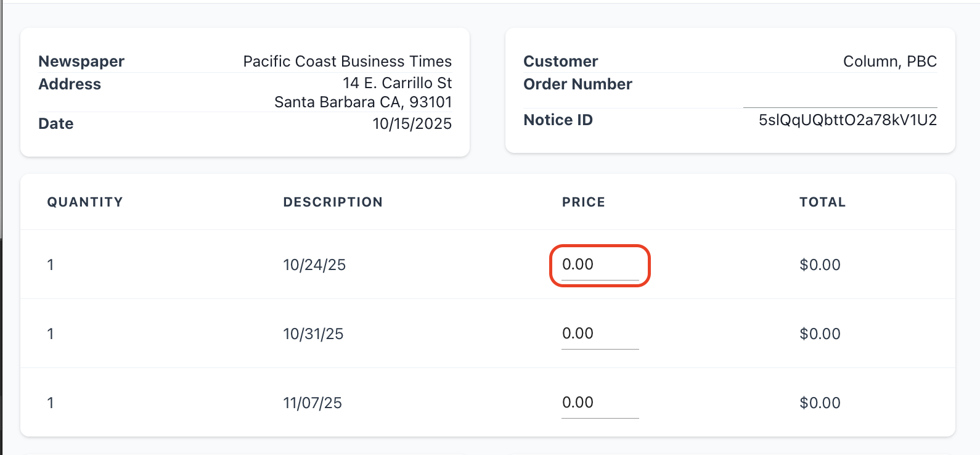The width and height of the screenshot is (980, 455).
Task: Select the invoice date 10/15/2025
Action: (412, 124)
